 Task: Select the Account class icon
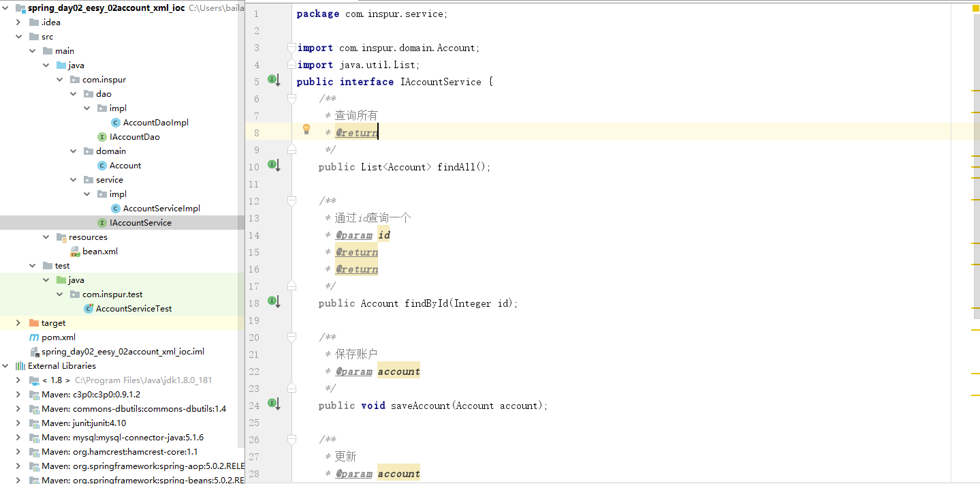[102, 166]
